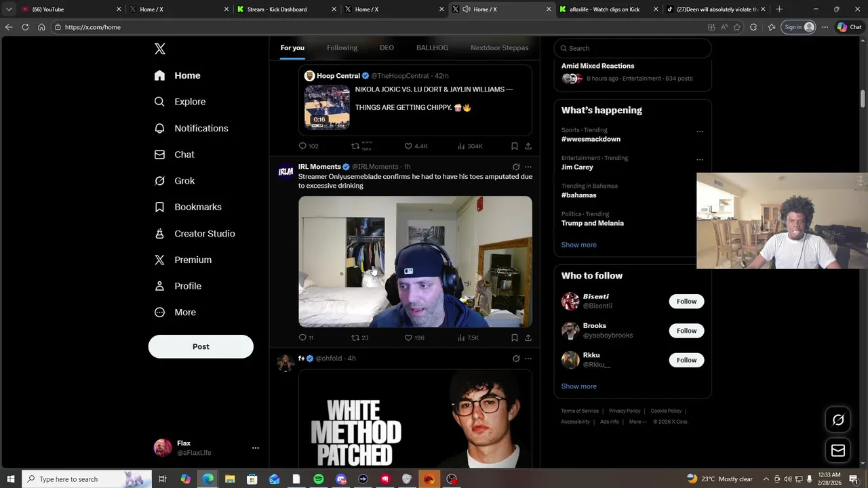Show hidden system tray icons
The height and width of the screenshot is (488, 868).
tap(766, 479)
